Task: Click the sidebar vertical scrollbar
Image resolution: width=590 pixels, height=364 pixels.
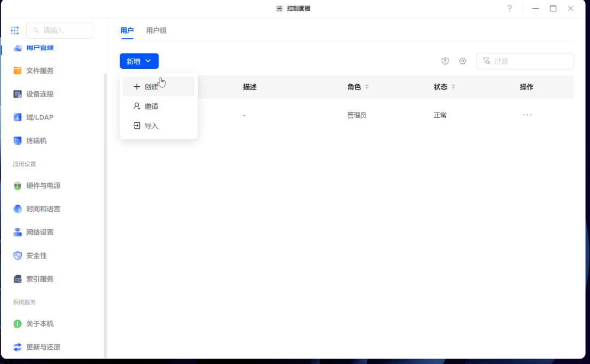Action: [105, 216]
